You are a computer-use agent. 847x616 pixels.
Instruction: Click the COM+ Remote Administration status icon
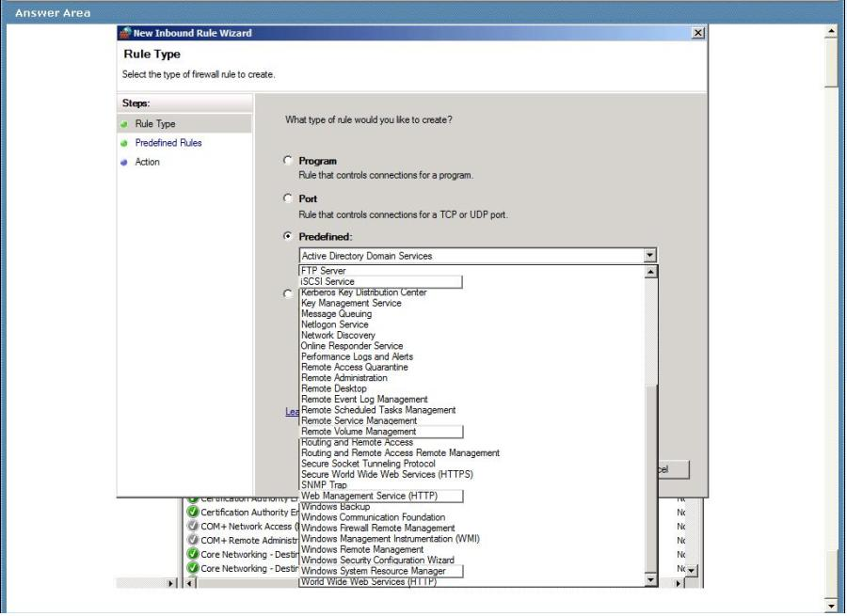192,540
